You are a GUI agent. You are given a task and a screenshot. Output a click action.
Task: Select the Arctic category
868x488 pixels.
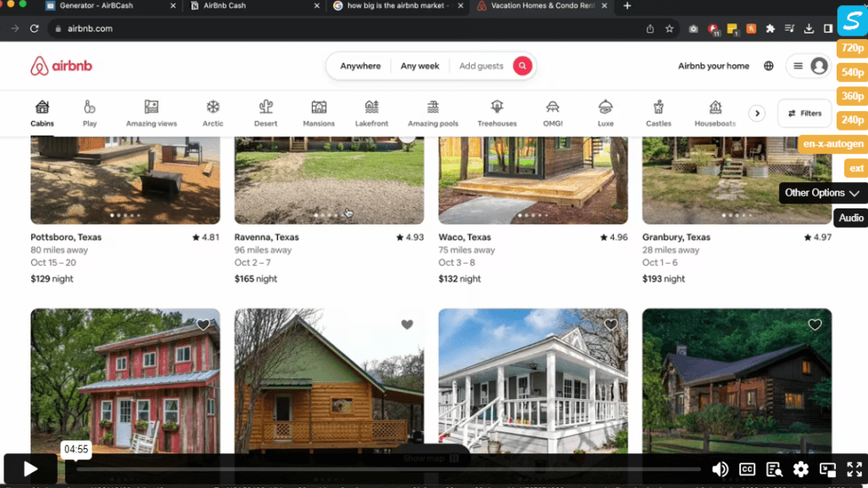click(x=213, y=114)
